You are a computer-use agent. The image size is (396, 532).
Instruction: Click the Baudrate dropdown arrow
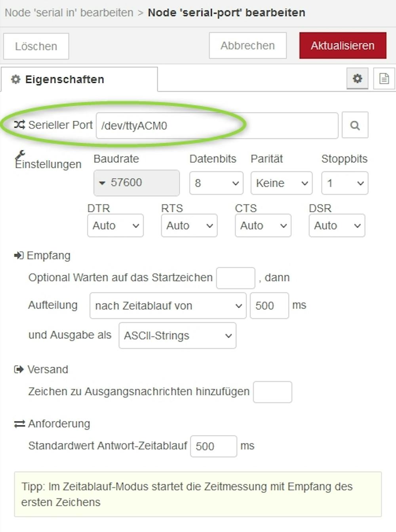click(x=102, y=183)
